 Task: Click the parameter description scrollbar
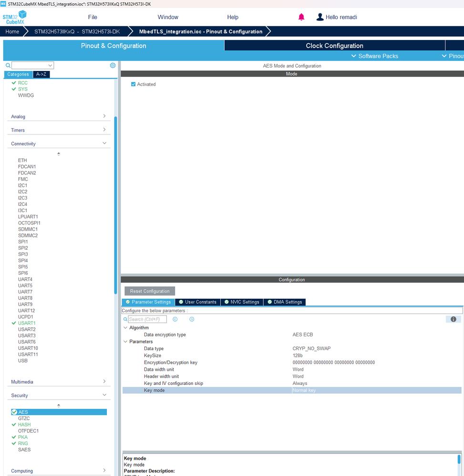(x=459, y=459)
